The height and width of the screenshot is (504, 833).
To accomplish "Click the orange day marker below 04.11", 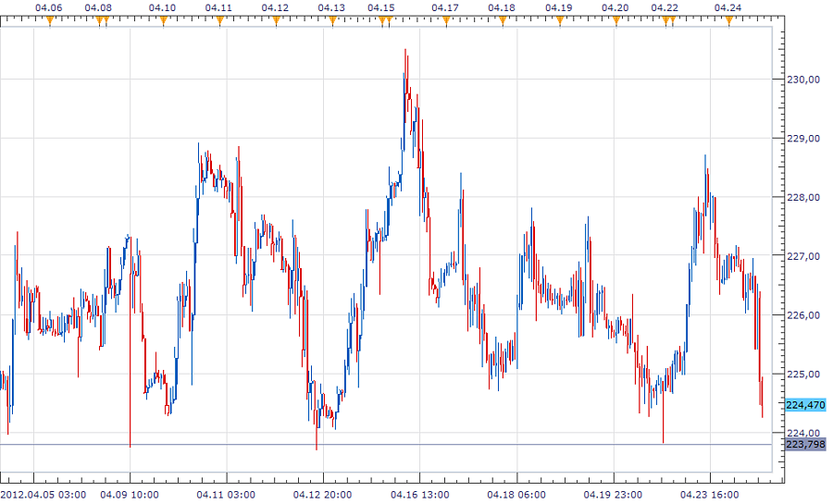I will [x=219, y=21].
